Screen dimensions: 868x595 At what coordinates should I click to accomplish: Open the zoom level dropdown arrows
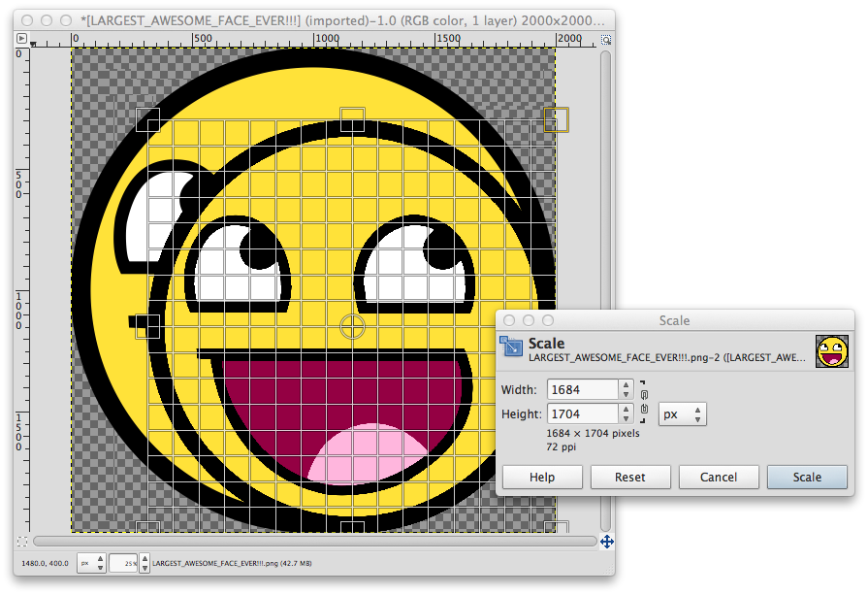144,563
